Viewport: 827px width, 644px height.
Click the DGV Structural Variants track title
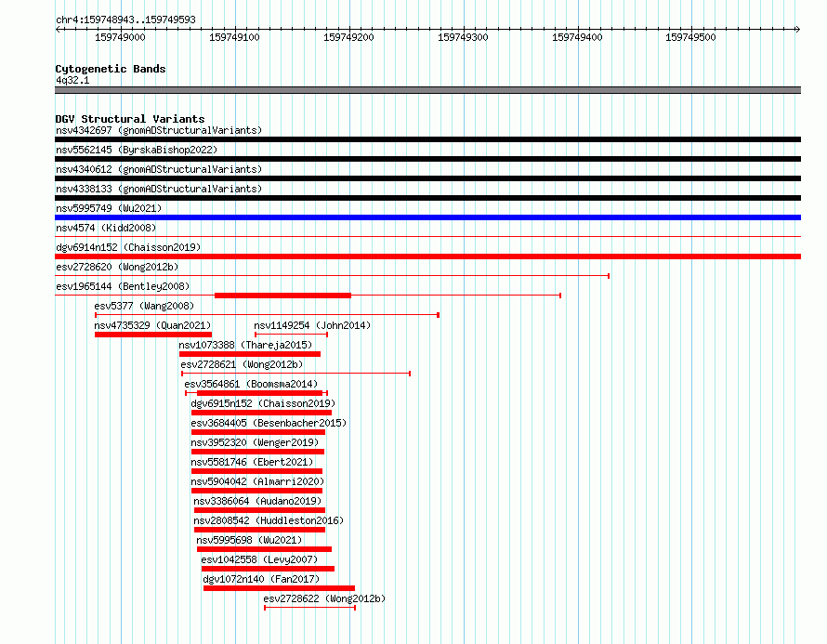130,119
